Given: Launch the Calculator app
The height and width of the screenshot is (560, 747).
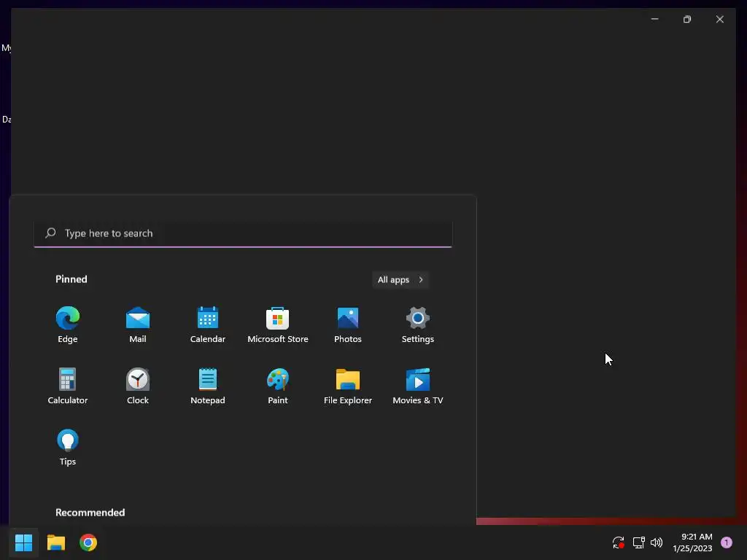Looking at the screenshot, I should [x=68, y=386].
